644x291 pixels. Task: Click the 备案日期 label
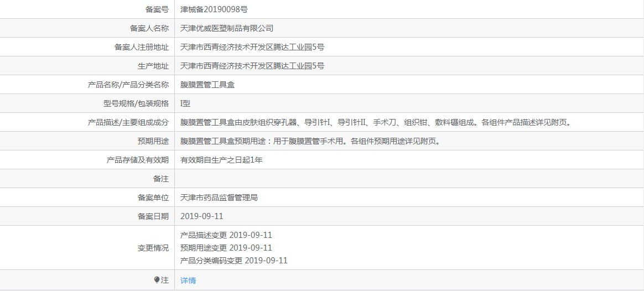click(153, 217)
